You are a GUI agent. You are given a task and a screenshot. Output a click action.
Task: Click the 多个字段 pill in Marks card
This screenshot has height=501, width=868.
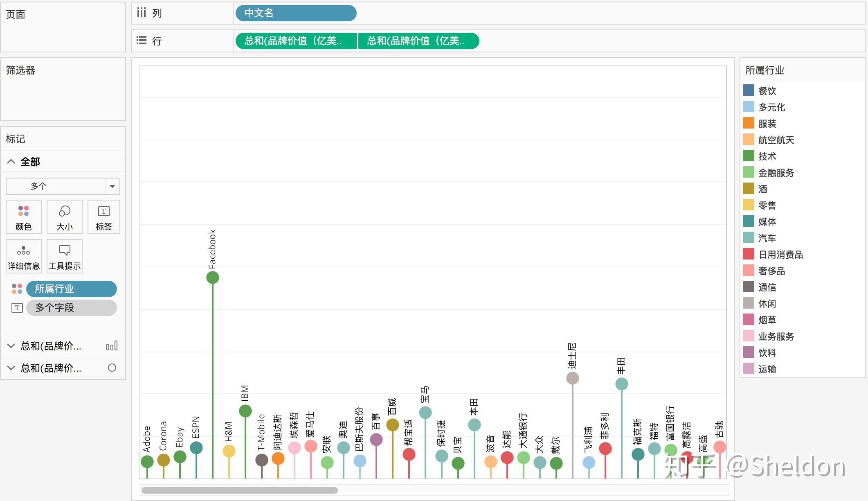(72, 308)
